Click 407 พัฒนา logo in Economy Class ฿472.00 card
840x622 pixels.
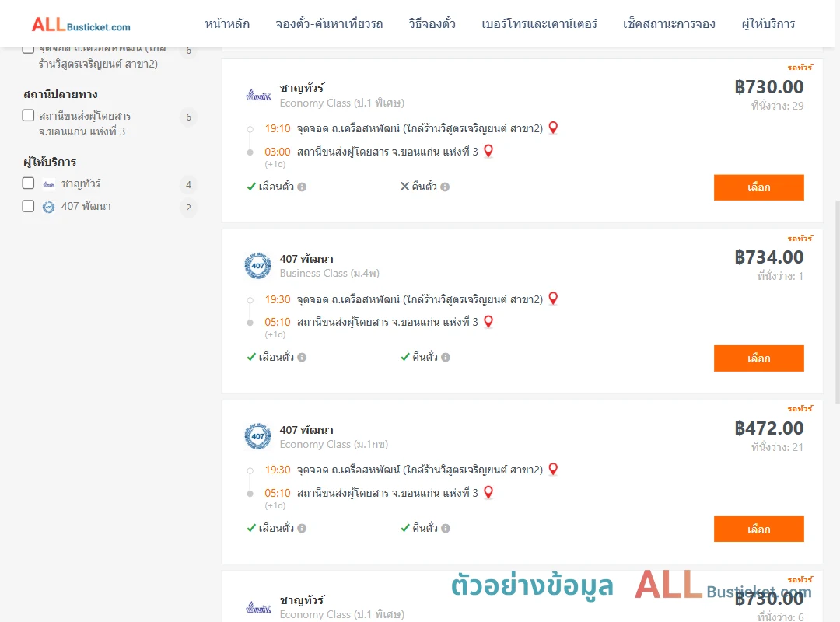pos(257,436)
